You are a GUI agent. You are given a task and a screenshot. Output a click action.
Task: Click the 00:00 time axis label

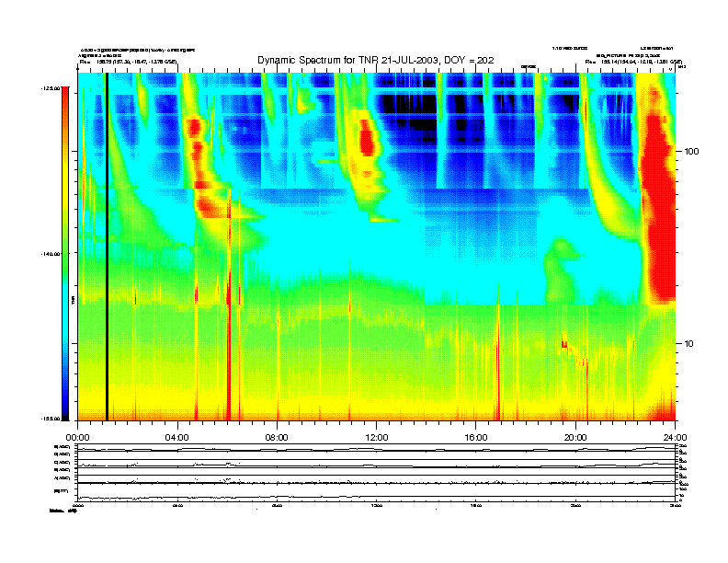click(x=77, y=438)
